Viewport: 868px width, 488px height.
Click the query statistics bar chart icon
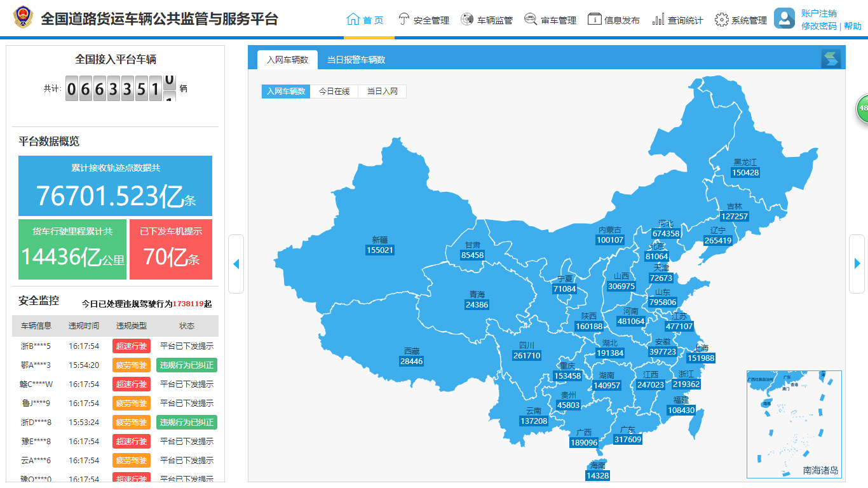[658, 19]
